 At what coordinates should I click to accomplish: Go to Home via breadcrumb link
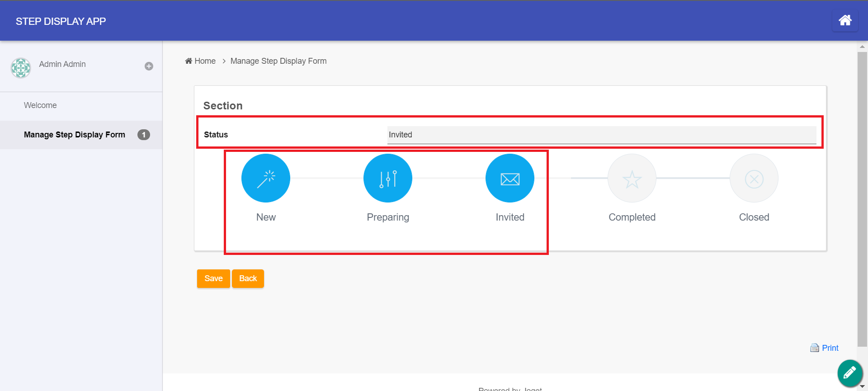(205, 61)
